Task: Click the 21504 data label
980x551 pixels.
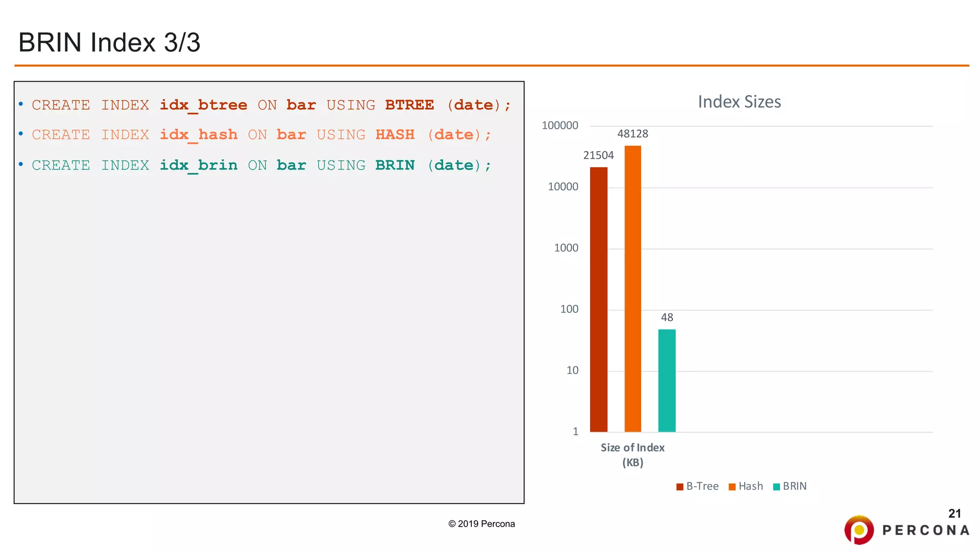Action: [x=598, y=155]
